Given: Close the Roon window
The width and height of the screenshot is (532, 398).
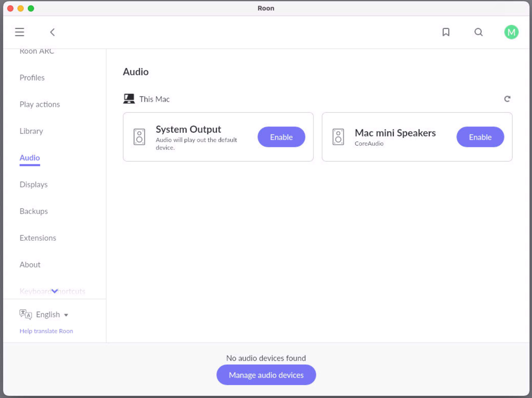Looking at the screenshot, I should tap(10, 8).
